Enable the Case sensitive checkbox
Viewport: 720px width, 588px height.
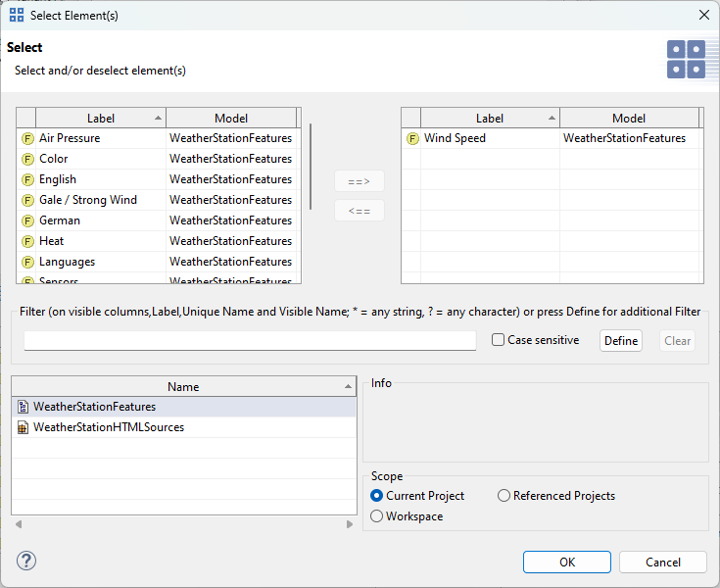coord(498,340)
